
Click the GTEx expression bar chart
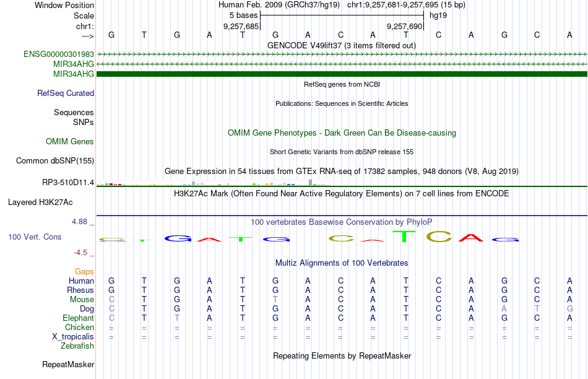pos(213,183)
